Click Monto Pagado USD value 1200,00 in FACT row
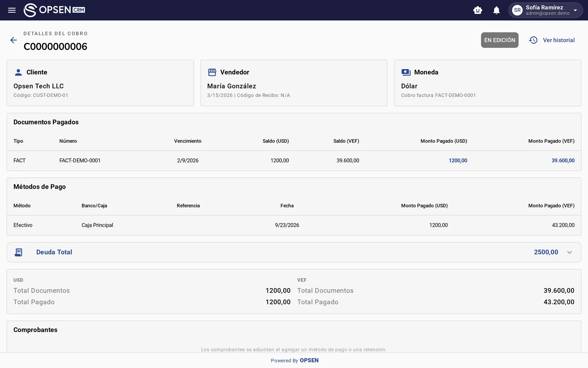Image resolution: width=588 pixels, height=368 pixels. 458,160
